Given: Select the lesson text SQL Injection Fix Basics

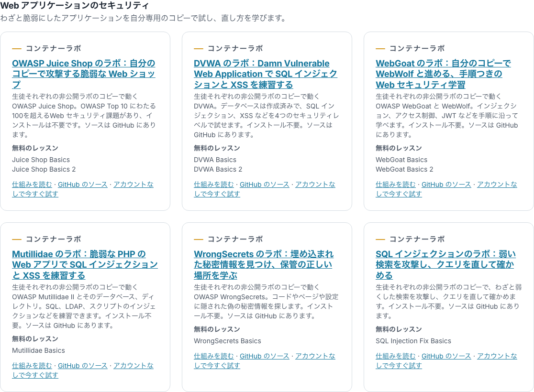Looking at the screenshot, I should (x=413, y=341).
